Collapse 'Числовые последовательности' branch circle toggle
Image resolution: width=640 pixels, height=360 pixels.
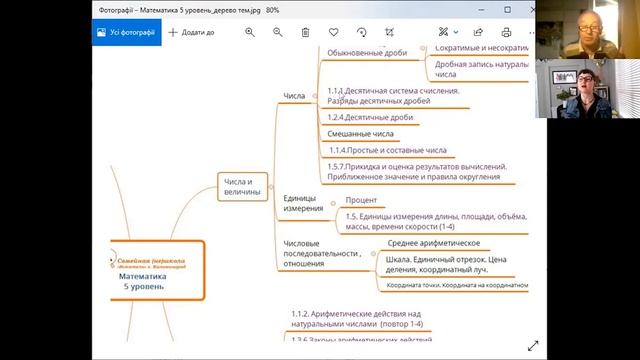373,253
